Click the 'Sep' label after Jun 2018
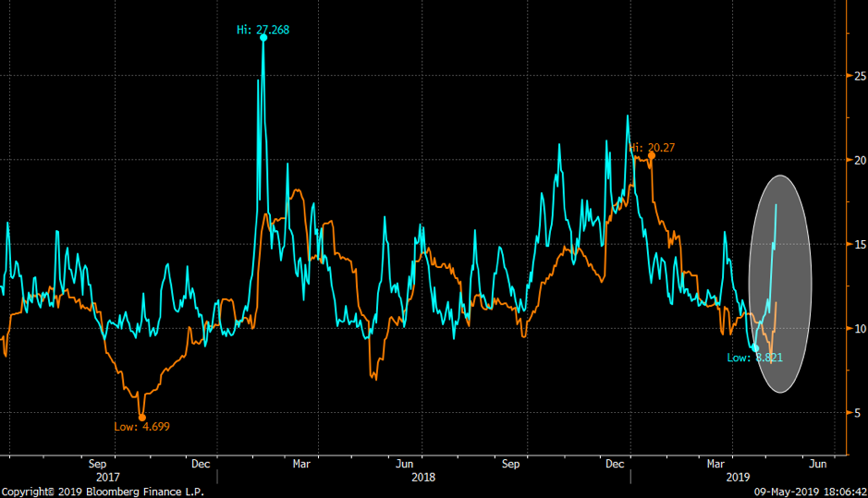Viewport: 868px width, 498px height. point(510,464)
